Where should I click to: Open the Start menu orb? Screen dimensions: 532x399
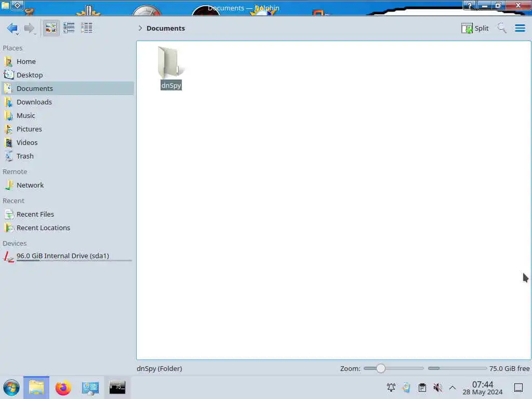tap(11, 388)
